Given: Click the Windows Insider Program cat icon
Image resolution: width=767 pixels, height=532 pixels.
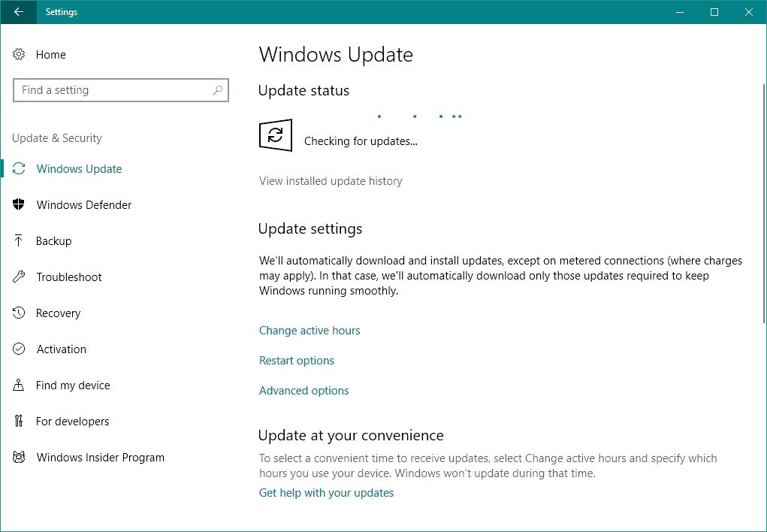Looking at the screenshot, I should coord(19,457).
